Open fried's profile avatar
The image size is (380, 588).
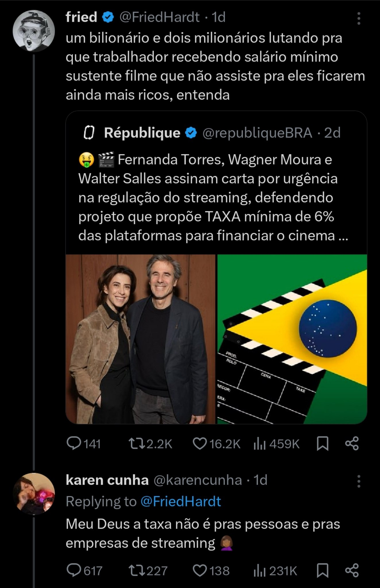coord(34,31)
